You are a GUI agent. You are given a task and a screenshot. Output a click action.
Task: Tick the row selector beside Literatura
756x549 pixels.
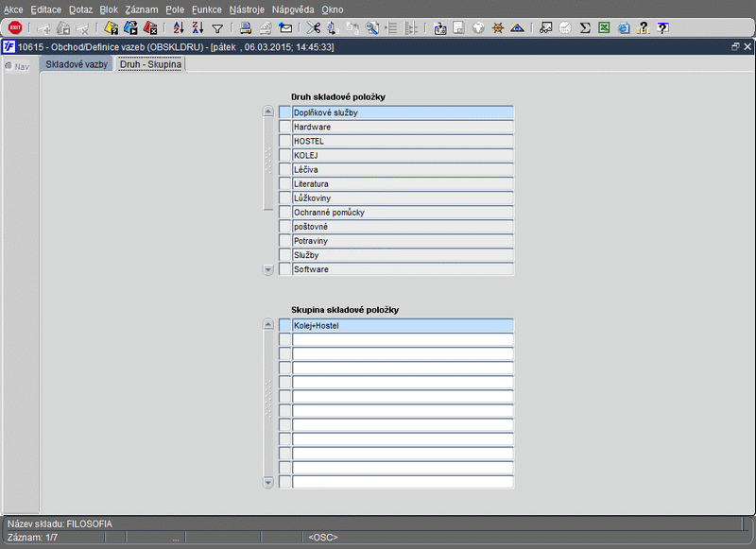284,184
